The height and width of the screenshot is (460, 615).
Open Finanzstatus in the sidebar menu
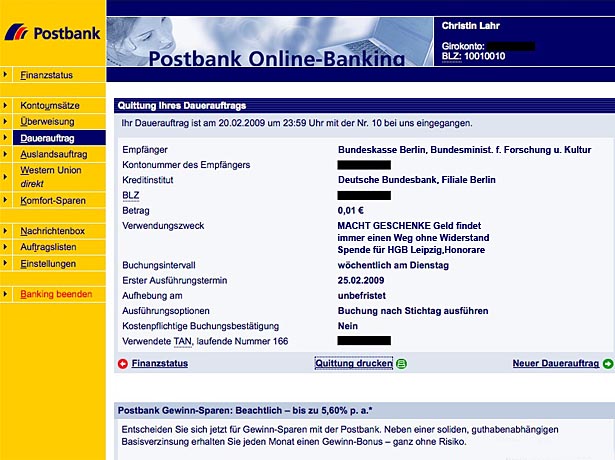click(46, 75)
